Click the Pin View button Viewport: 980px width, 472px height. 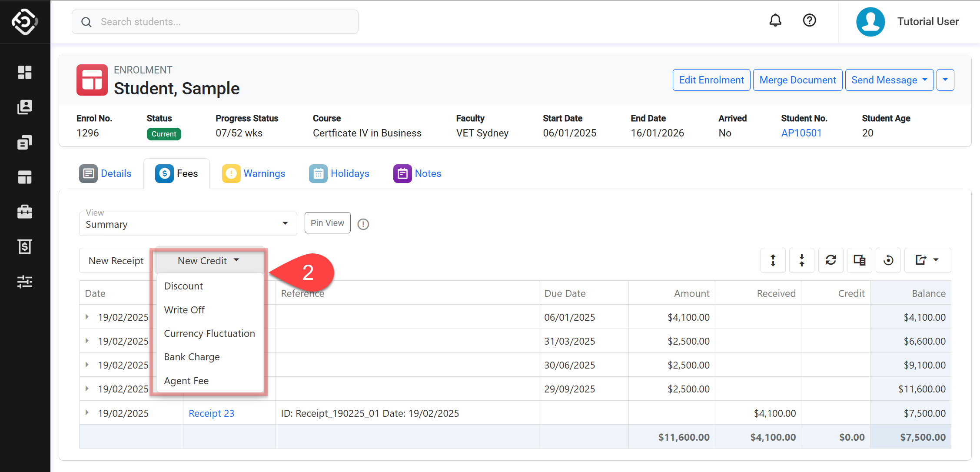[327, 223]
